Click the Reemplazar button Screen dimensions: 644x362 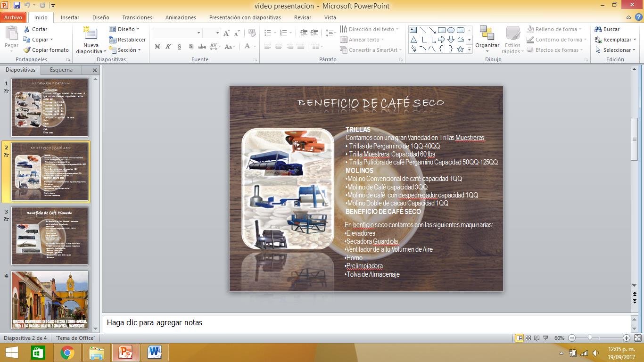pyautogui.click(x=617, y=40)
